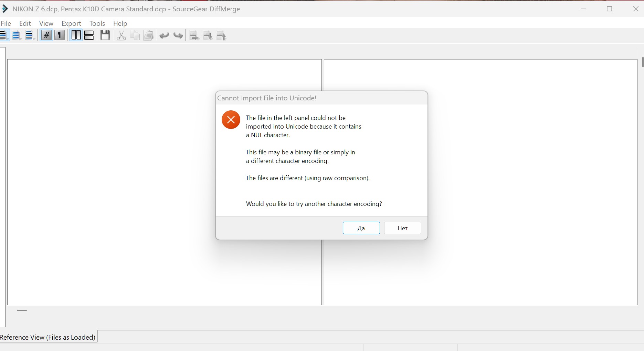Switch to side-by-side vertical split view
This screenshot has height=351, width=644.
point(76,35)
